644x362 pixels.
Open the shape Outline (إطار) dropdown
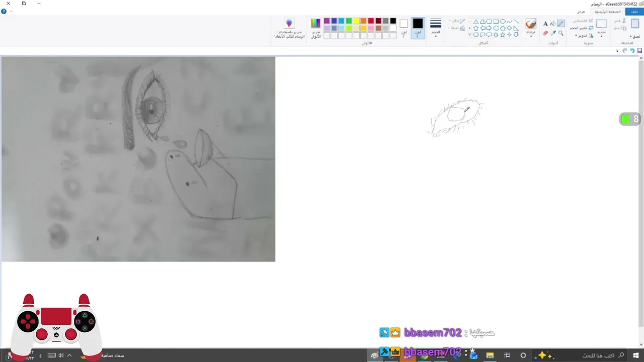tap(456, 21)
